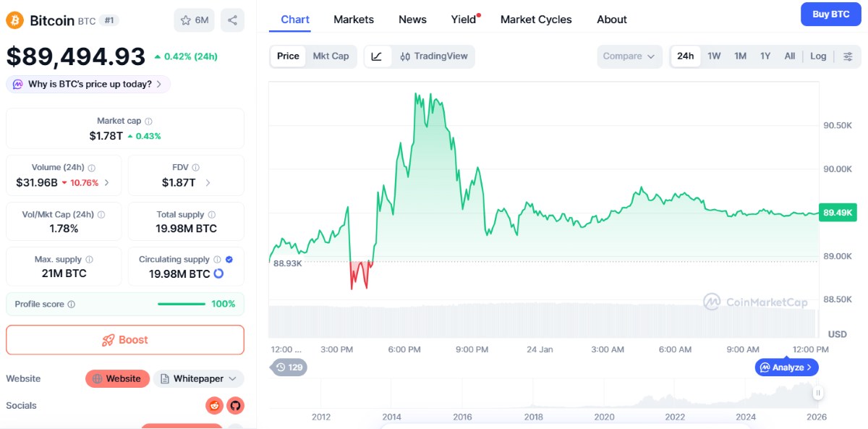
Task: Open the Bitcoin Website link button
Action: (x=117, y=378)
